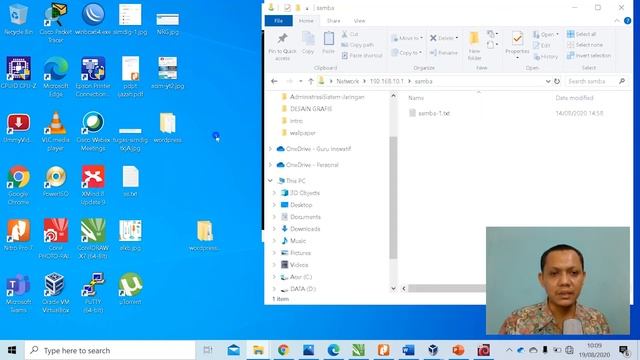Image resolution: width=640 pixels, height=360 pixels.
Task: Select Google Chrome desktop shortcut
Action: (18, 184)
